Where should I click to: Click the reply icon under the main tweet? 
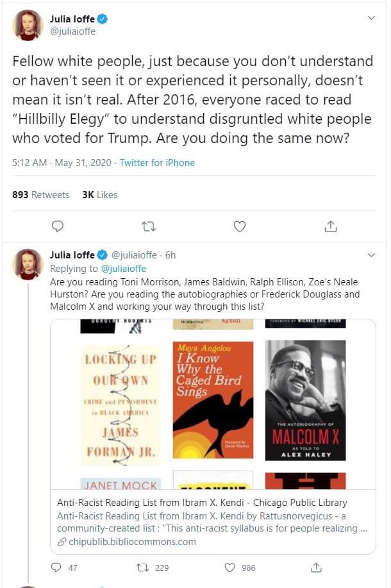point(57,226)
